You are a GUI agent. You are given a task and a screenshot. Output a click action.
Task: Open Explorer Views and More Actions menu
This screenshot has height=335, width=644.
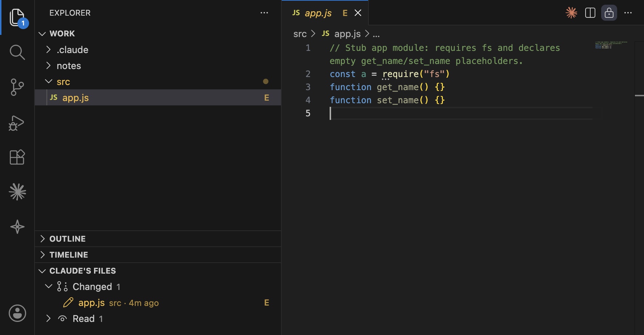264,13
